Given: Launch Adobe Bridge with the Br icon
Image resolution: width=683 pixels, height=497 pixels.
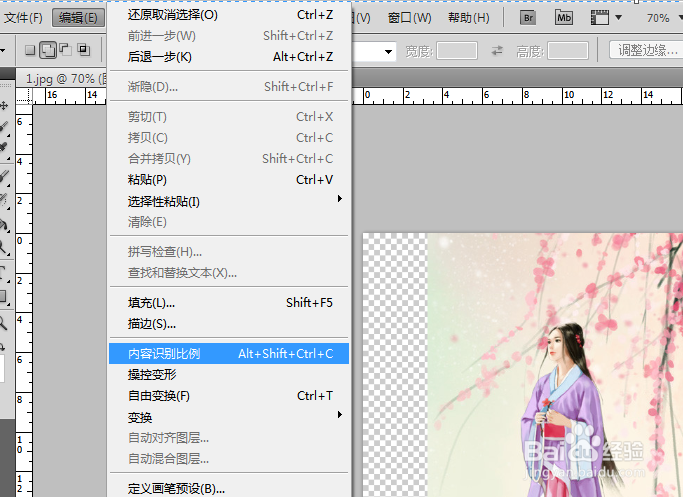Looking at the screenshot, I should click(x=528, y=18).
